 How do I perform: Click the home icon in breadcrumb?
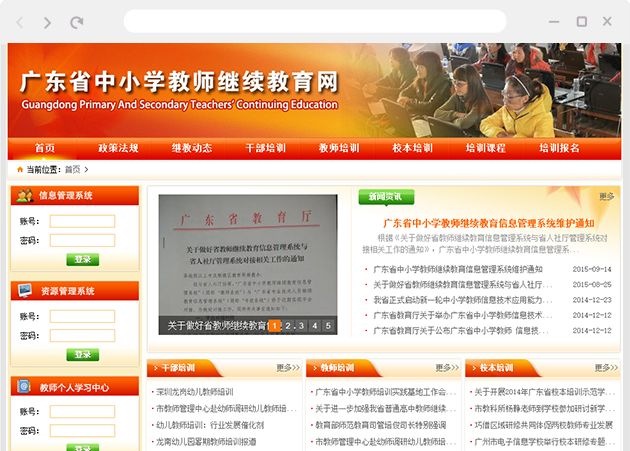click(18, 169)
